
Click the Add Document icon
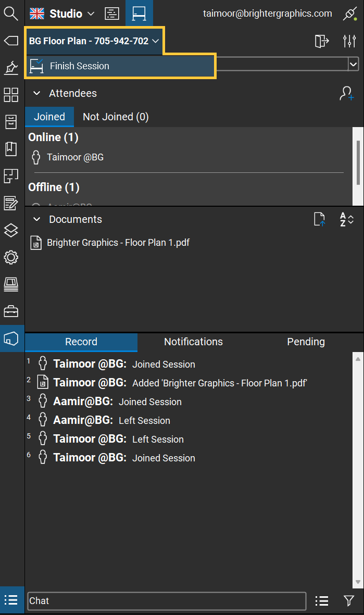pos(319,219)
